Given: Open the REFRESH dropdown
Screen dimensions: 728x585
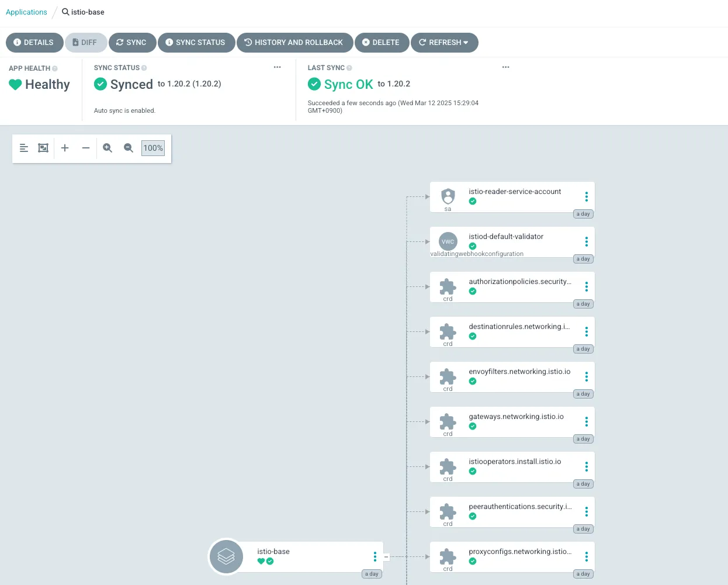Looking at the screenshot, I should tap(444, 43).
